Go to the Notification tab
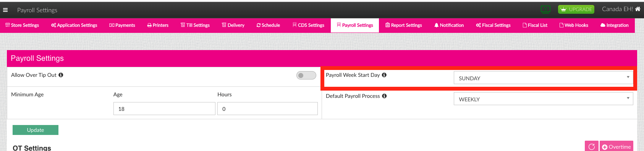The height and width of the screenshot is (151, 644). [449, 25]
